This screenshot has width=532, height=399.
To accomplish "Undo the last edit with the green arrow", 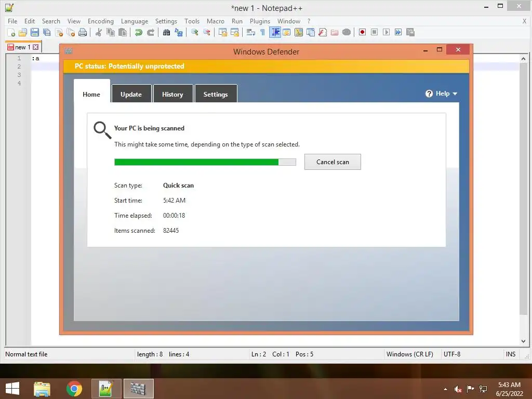I will pyautogui.click(x=138, y=32).
